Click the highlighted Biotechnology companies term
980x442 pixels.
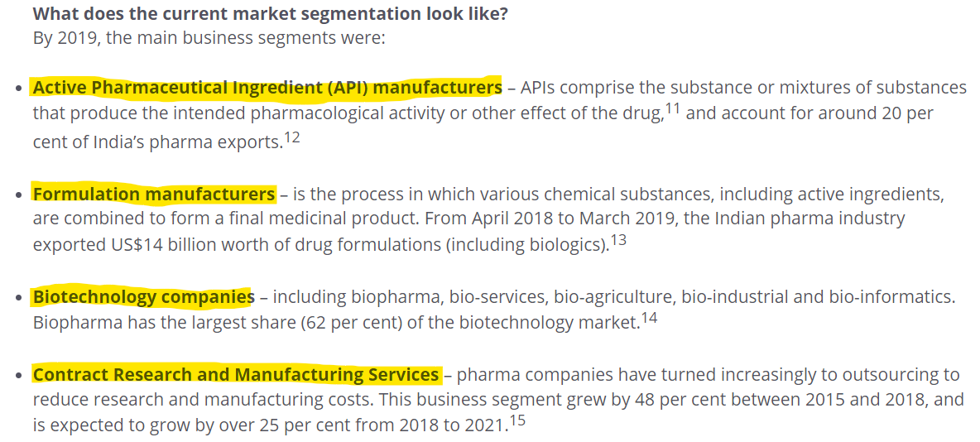[x=143, y=297]
